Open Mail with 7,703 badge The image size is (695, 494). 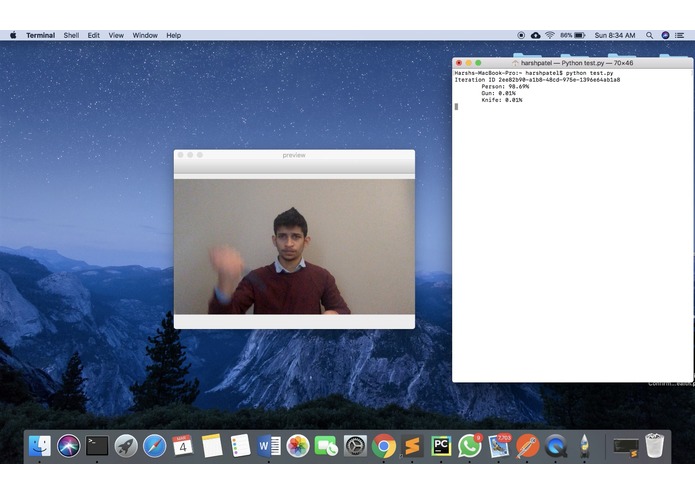pos(499,446)
